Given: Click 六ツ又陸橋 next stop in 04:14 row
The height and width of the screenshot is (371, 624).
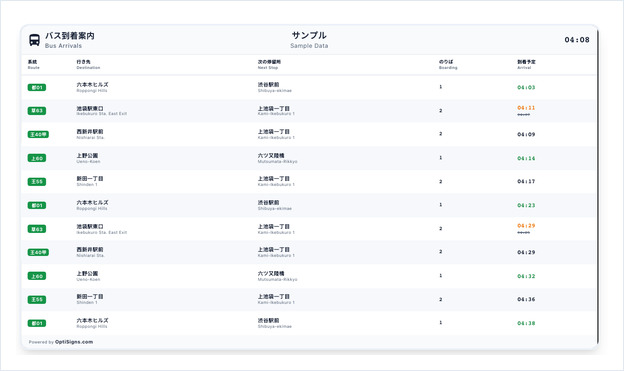Looking at the screenshot, I should point(271,156).
